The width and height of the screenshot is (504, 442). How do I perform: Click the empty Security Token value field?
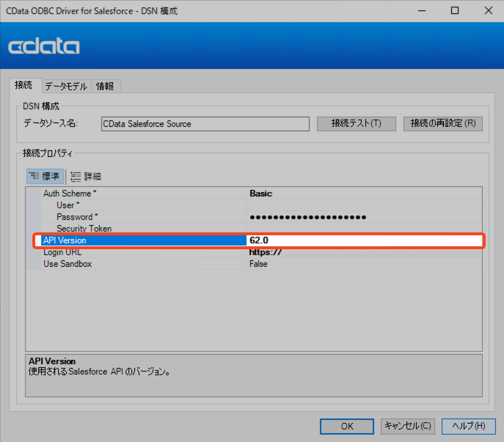click(364, 229)
